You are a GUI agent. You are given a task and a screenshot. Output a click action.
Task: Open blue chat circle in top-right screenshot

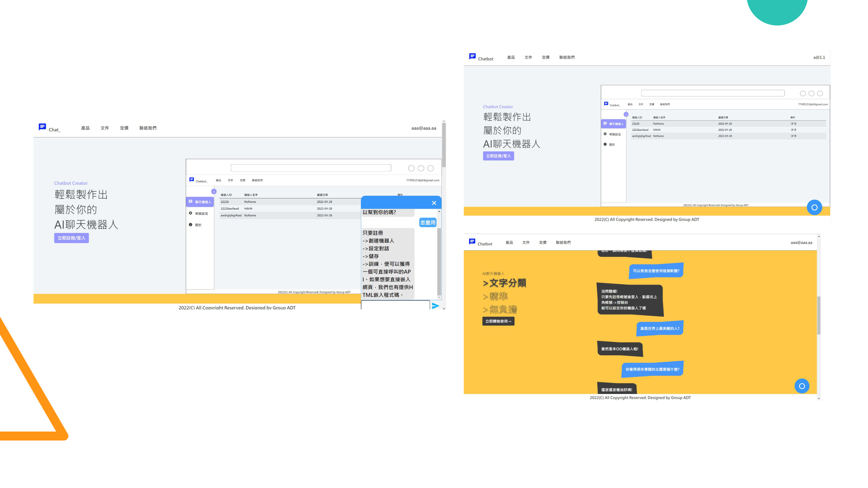coord(814,208)
